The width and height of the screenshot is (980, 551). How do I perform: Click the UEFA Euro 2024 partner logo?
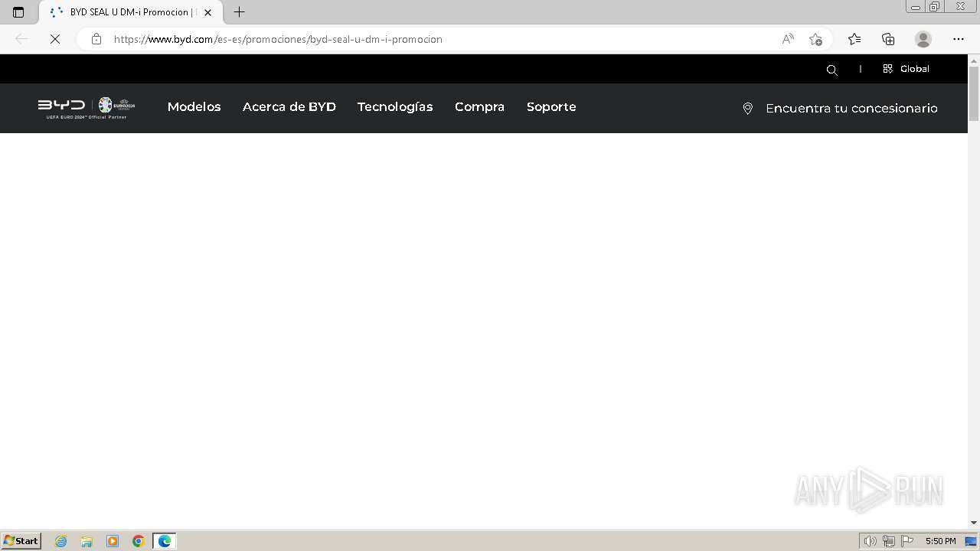[116, 106]
